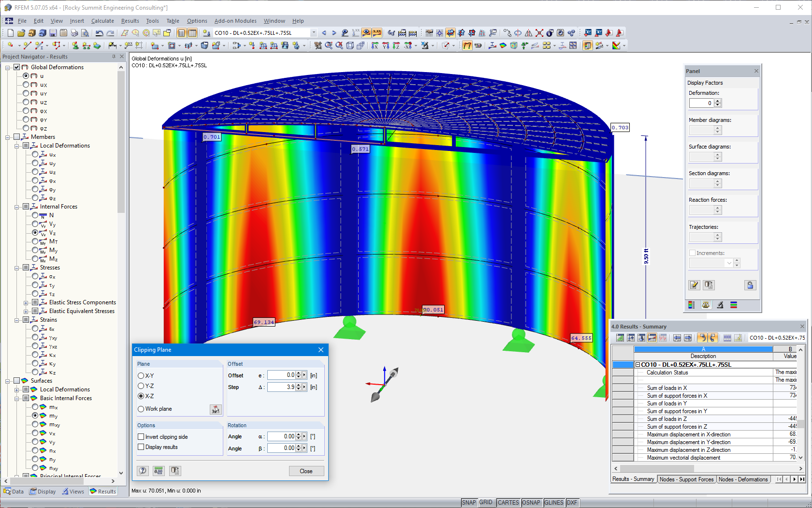Select the X-Y plane radio button
This screenshot has height=508, width=812.
tap(141, 376)
